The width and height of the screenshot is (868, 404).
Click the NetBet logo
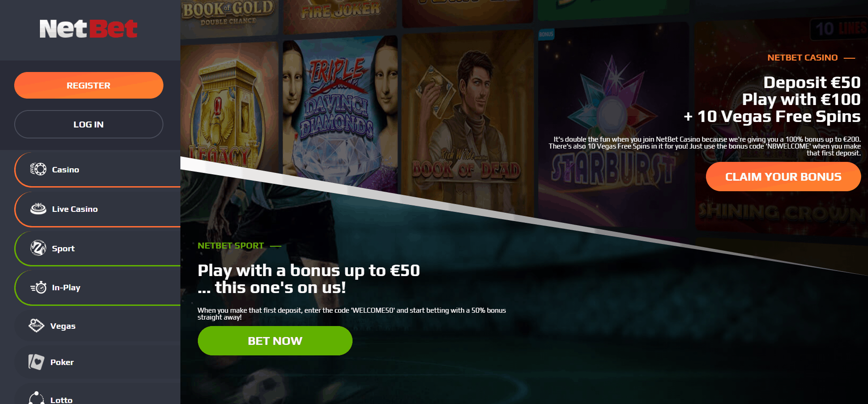(x=89, y=29)
